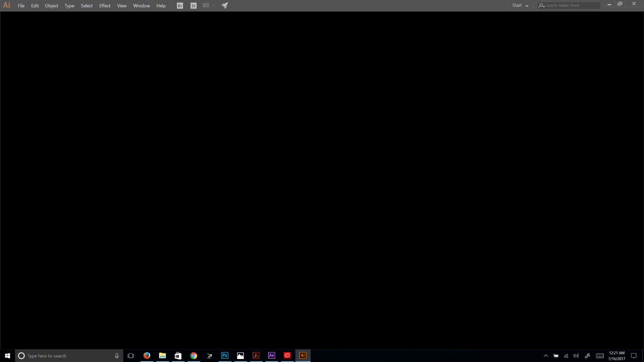Viewport: 644px width, 362px height.
Task: Open the Action Center notifications icon
Action: pos(634,356)
